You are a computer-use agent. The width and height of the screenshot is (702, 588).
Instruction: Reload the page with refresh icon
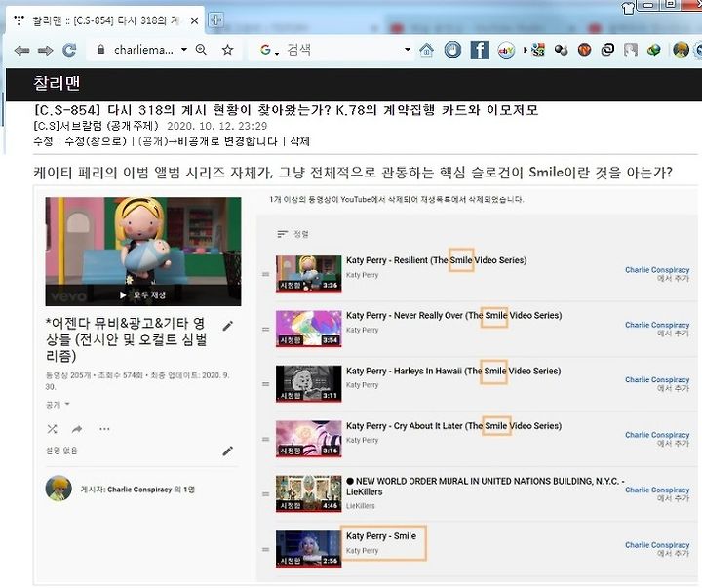coord(69,50)
